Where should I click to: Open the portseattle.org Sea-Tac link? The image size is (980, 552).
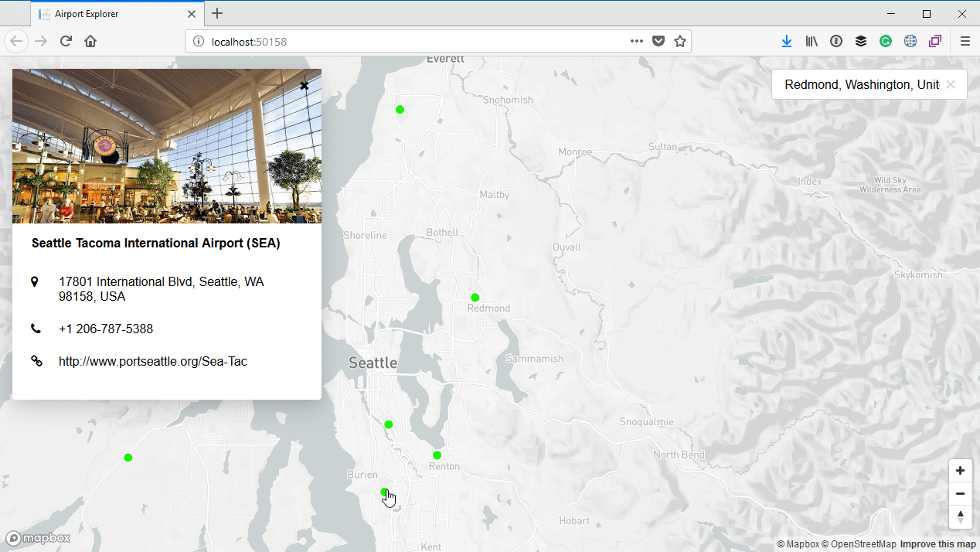153,361
